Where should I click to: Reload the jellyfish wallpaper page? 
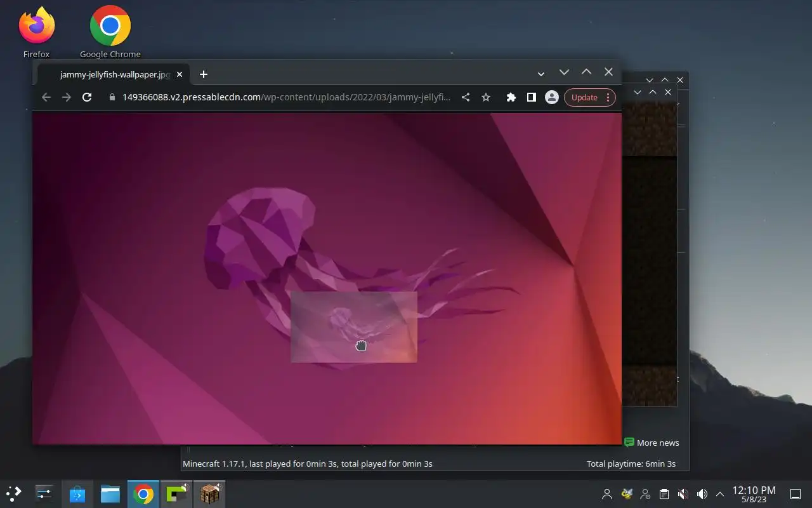pyautogui.click(x=87, y=97)
